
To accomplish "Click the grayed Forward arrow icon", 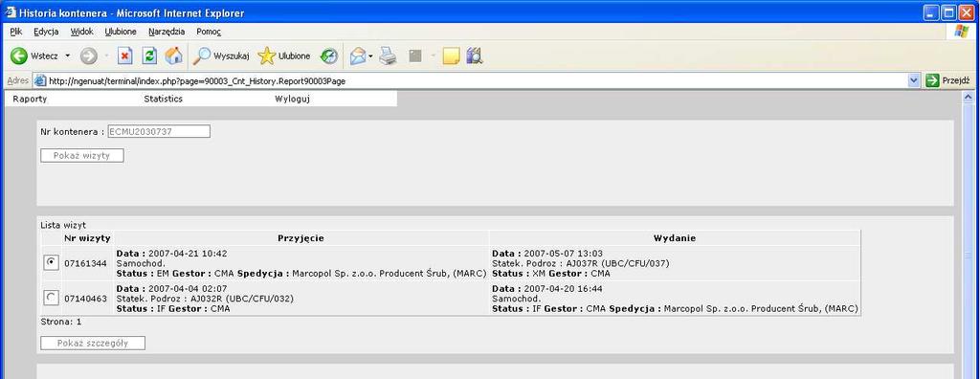I will (x=89, y=56).
